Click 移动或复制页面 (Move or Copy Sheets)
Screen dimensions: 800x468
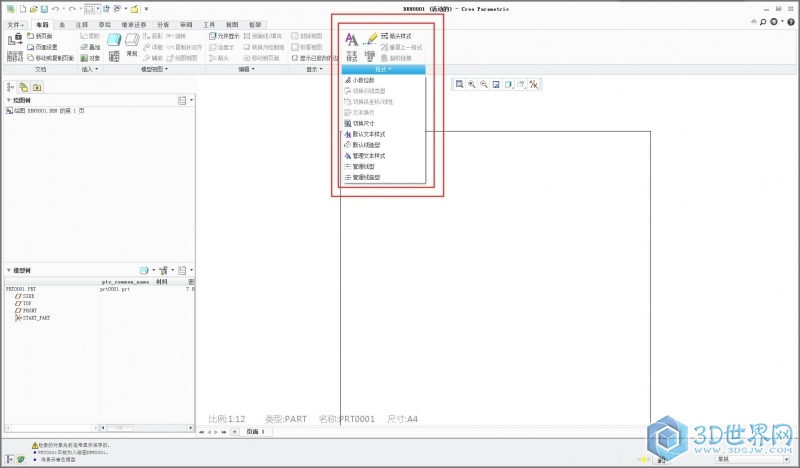tap(51, 58)
